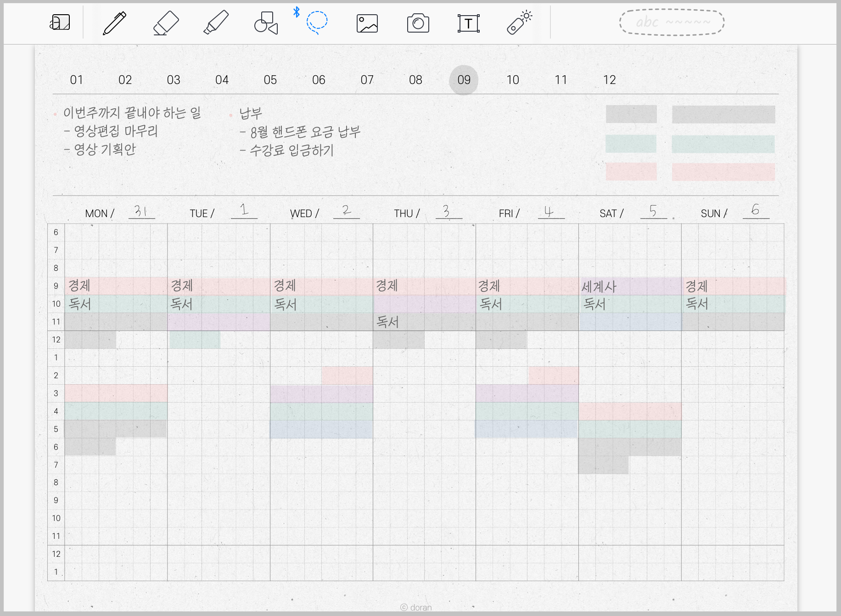Select the Text box tool

pos(469,23)
